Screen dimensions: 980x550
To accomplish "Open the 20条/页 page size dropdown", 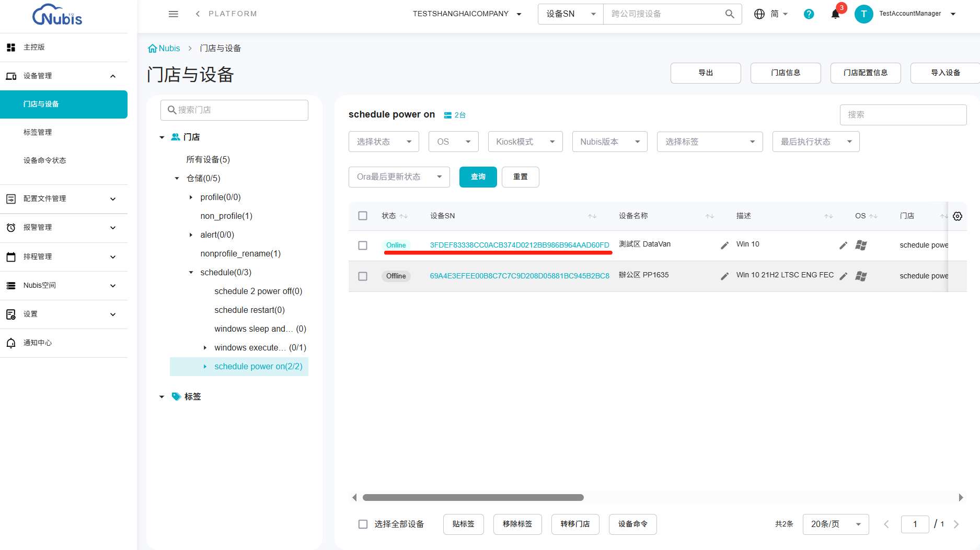I will (836, 524).
